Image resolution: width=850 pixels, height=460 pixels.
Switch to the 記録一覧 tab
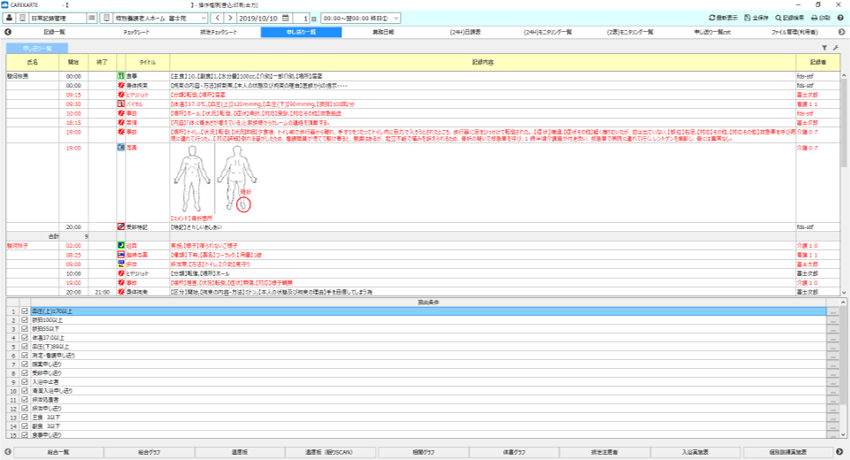(x=54, y=33)
